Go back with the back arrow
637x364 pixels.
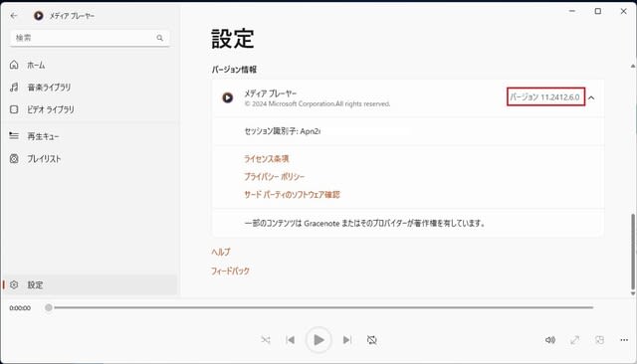point(14,16)
